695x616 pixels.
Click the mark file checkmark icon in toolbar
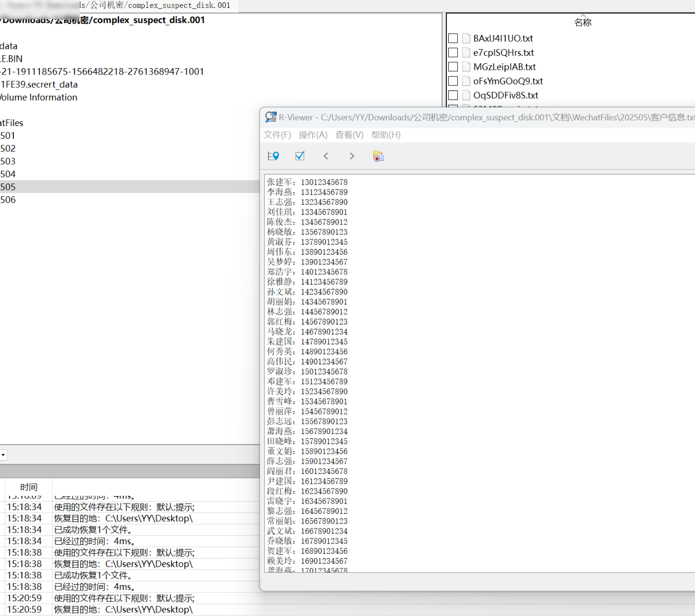point(300,156)
